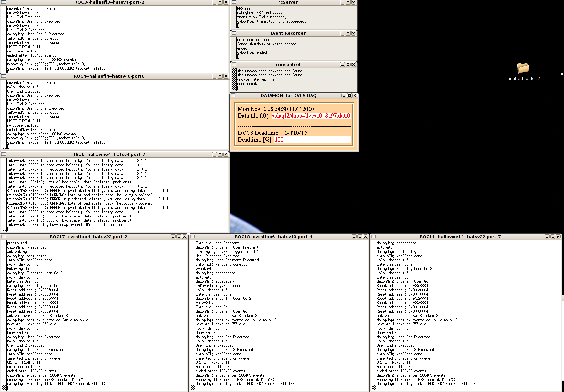
Task: Click 'update interval = 2' in runcontrol
Action: tap(256, 79)
